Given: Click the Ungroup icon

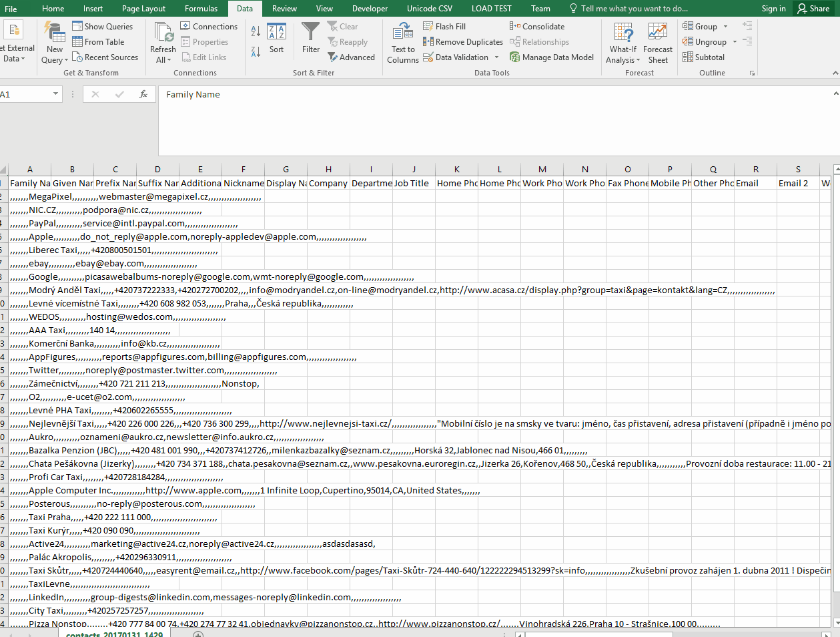Looking at the screenshot, I should pos(688,42).
